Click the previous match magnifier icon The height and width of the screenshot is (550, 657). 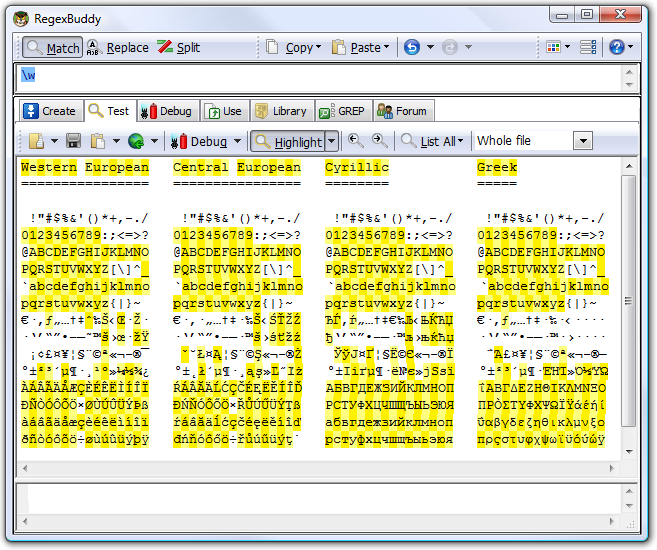coord(355,141)
